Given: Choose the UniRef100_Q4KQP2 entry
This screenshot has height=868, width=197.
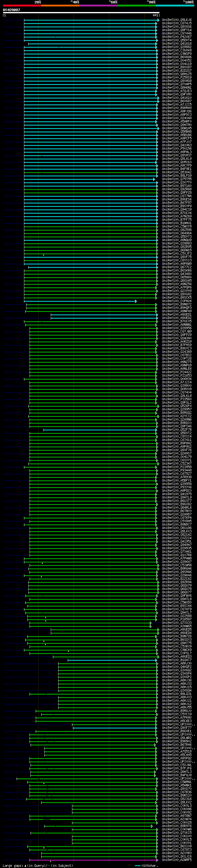Looking at the screenshot, I should tap(177, 667).
